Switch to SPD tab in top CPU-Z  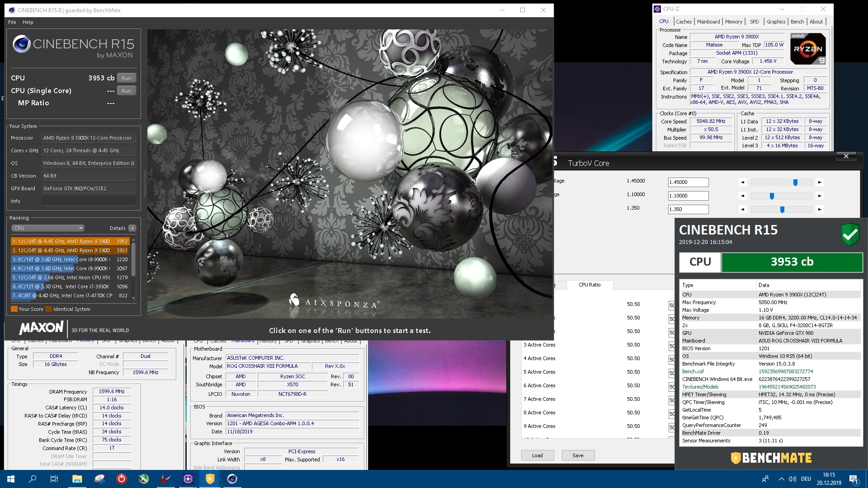755,22
